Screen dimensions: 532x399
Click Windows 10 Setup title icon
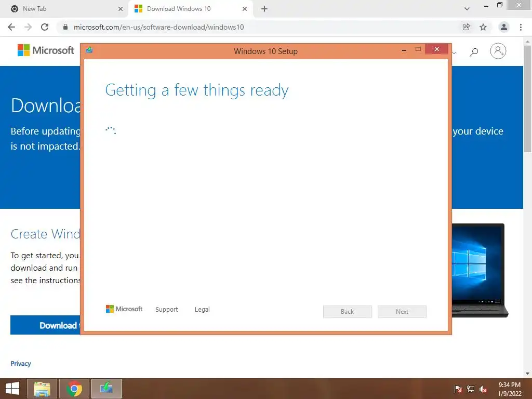pyautogui.click(x=89, y=50)
